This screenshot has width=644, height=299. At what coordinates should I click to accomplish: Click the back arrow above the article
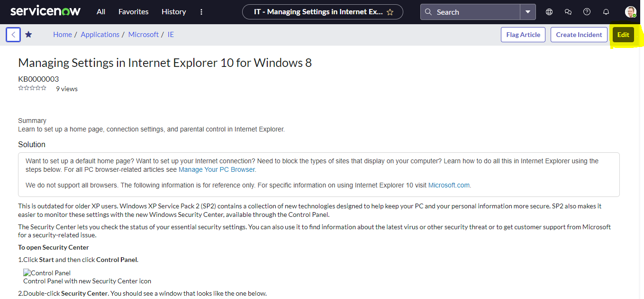click(x=13, y=34)
